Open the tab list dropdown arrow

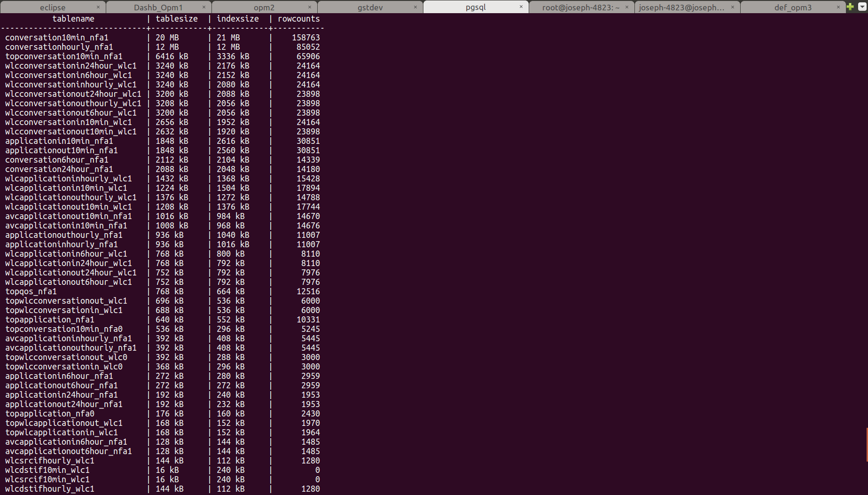click(862, 7)
